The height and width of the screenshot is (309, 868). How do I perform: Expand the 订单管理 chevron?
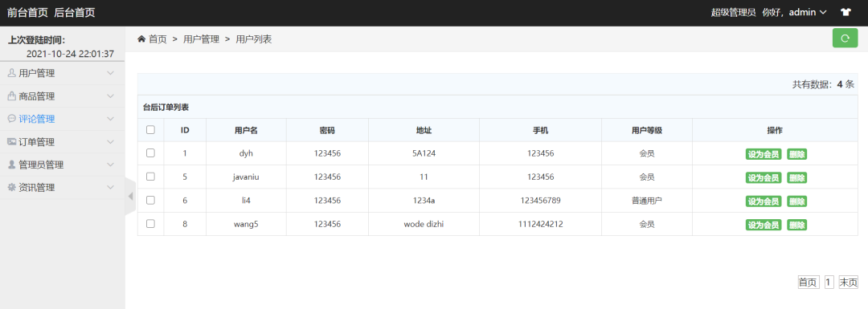click(110, 142)
